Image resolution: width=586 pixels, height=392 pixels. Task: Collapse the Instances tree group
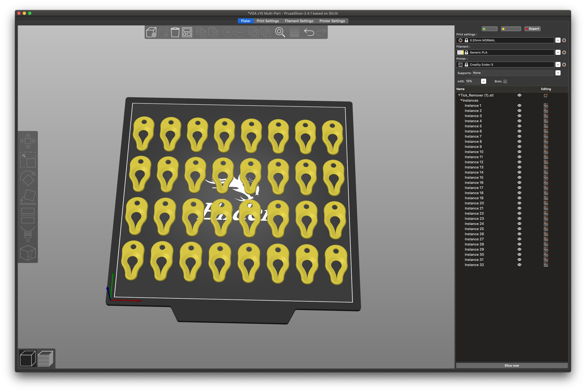tap(461, 100)
